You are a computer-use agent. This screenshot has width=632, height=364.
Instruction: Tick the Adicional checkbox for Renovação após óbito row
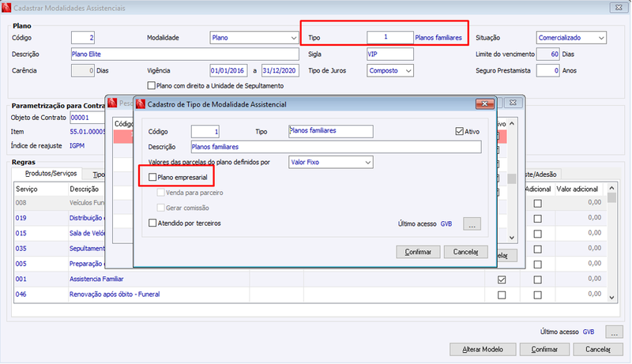pyautogui.click(x=537, y=295)
